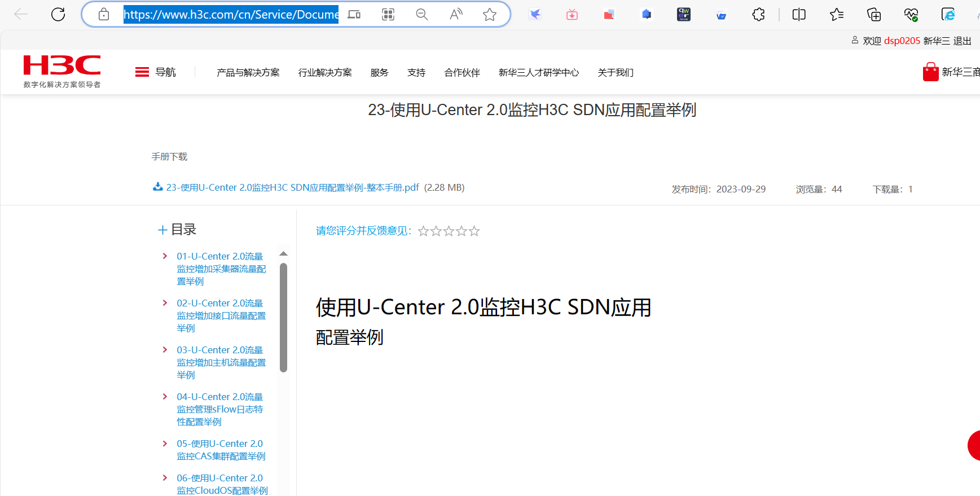The height and width of the screenshot is (496, 980).
Task: Open the 服务 menu
Action: [380, 72]
